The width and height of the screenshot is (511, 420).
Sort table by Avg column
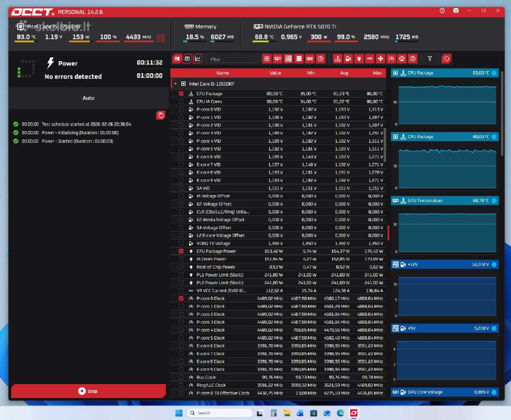click(344, 73)
